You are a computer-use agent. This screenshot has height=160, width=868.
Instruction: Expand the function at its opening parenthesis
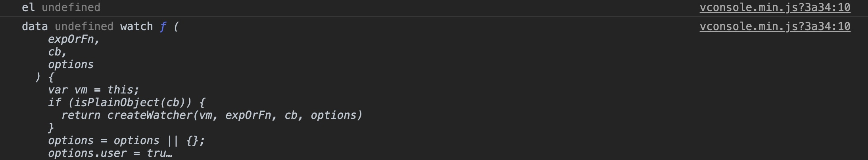(176, 27)
